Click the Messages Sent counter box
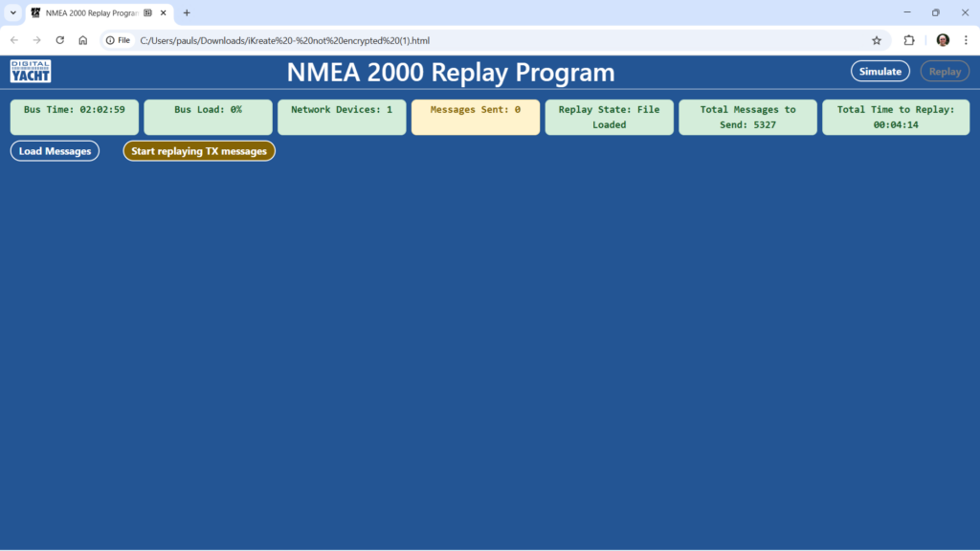Screen dimensions: 980x551 coord(476,117)
